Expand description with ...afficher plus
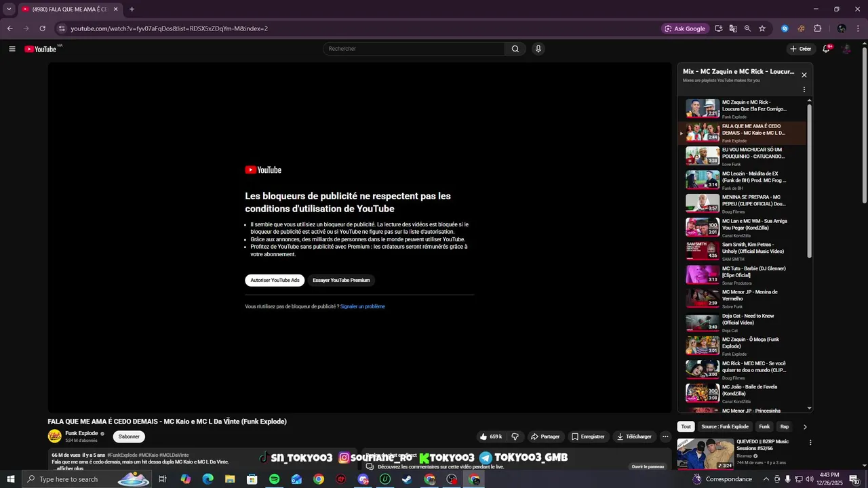Screen dimensions: 868x488 [x=68, y=468]
